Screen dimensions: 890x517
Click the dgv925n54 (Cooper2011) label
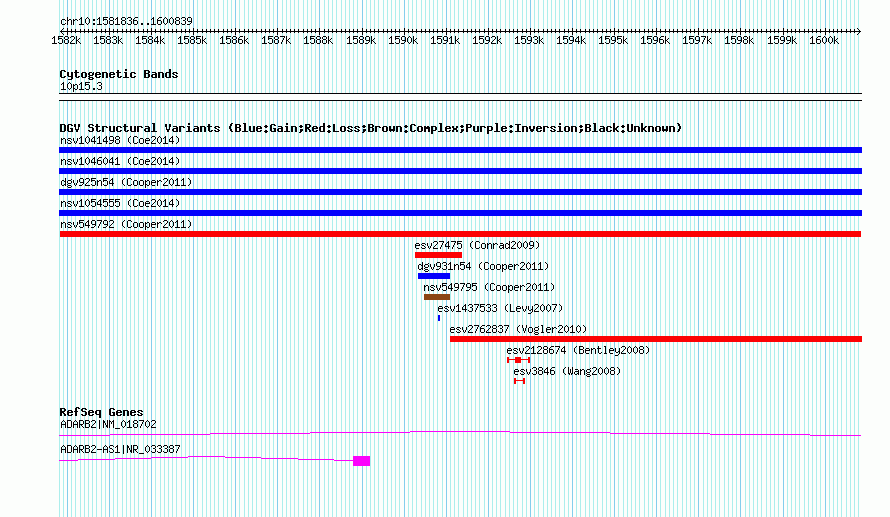[x=126, y=182]
